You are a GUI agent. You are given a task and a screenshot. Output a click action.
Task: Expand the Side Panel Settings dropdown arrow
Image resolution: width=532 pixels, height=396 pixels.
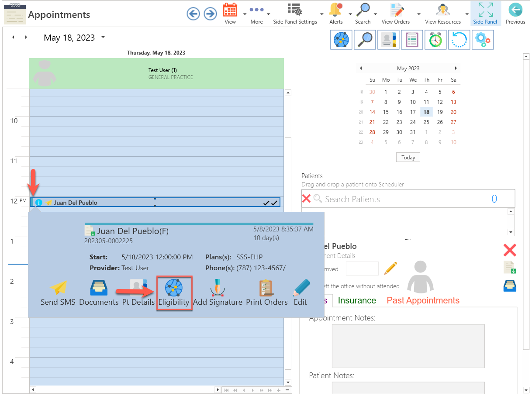coord(322,14)
